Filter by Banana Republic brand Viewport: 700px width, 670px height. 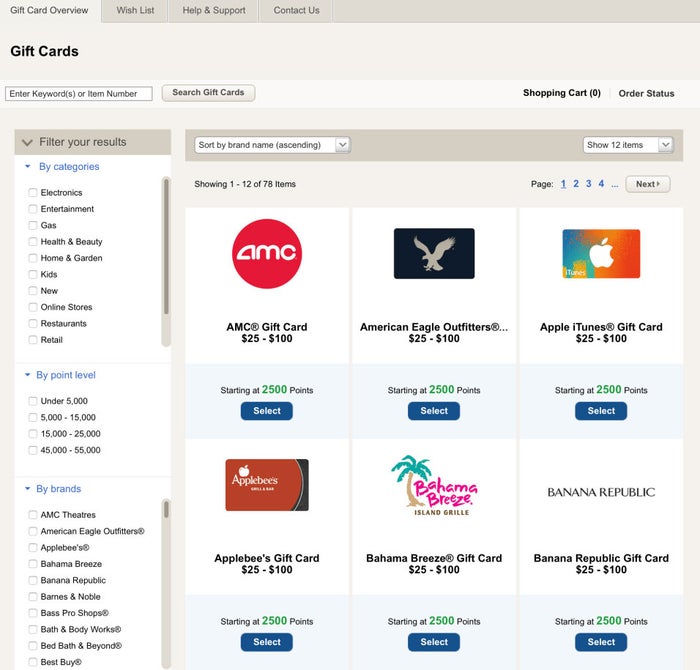pyautogui.click(x=33, y=580)
